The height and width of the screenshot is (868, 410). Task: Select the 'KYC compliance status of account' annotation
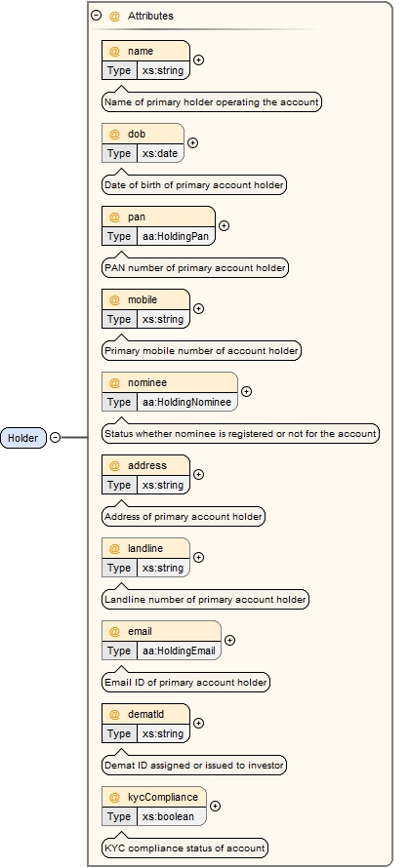click(185, 848)
